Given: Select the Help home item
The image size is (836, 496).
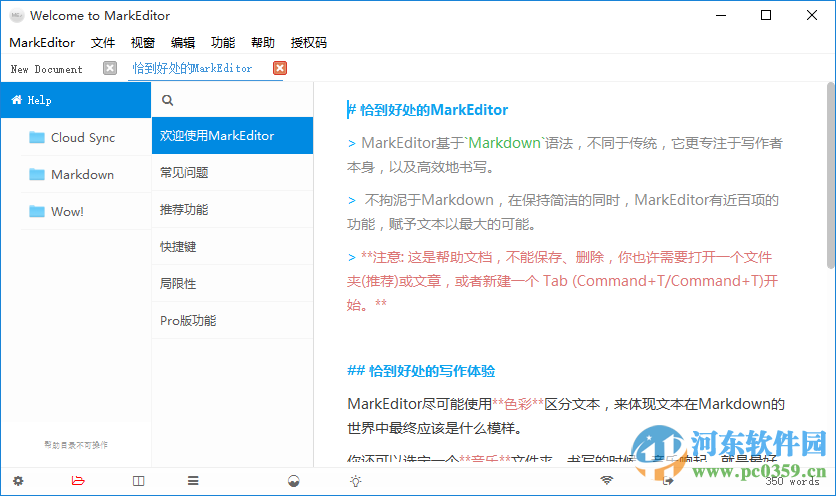Looking at the screenshot, I should (x=76, y=100).
